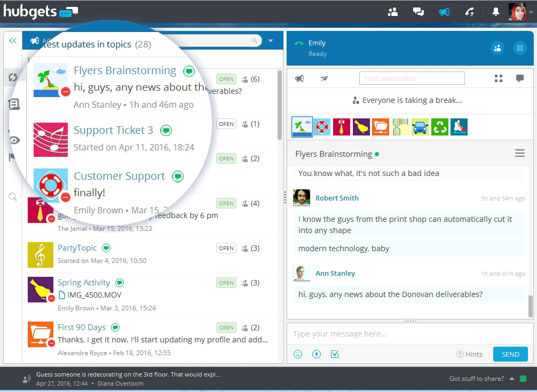The image size is (537, 392).
Task: Open the phone calls icon in top bar
Action: [x=470, y=12]
